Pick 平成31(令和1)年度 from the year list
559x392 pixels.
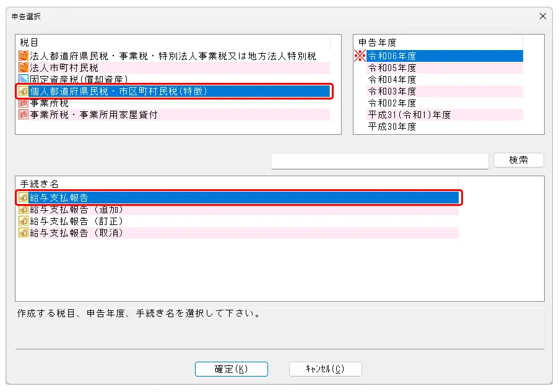click(409, 115)
